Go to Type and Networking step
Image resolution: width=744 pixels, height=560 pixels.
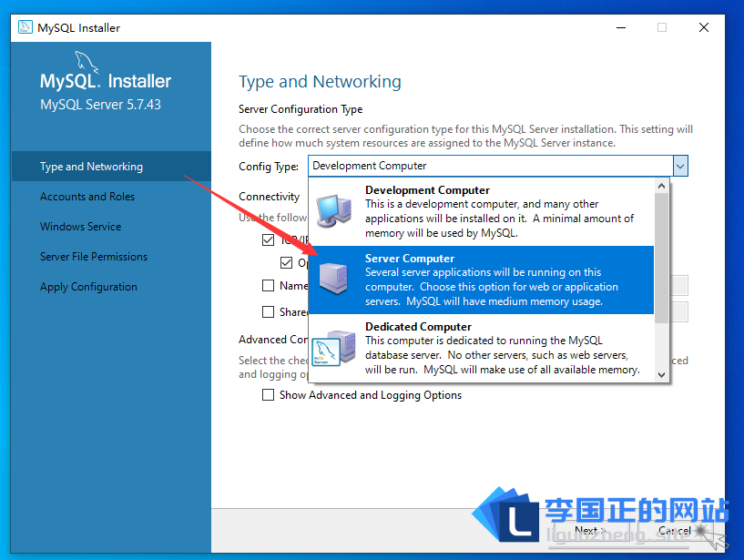click(111, 167)
